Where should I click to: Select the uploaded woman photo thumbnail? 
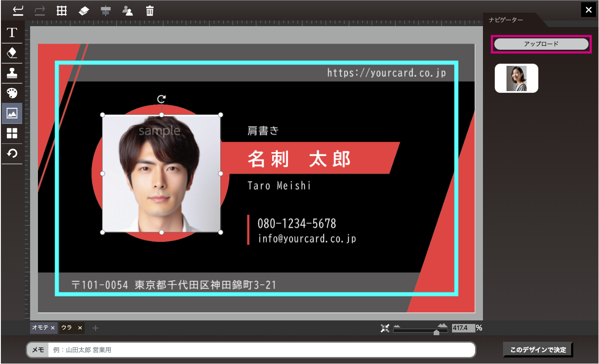(517, 78)
